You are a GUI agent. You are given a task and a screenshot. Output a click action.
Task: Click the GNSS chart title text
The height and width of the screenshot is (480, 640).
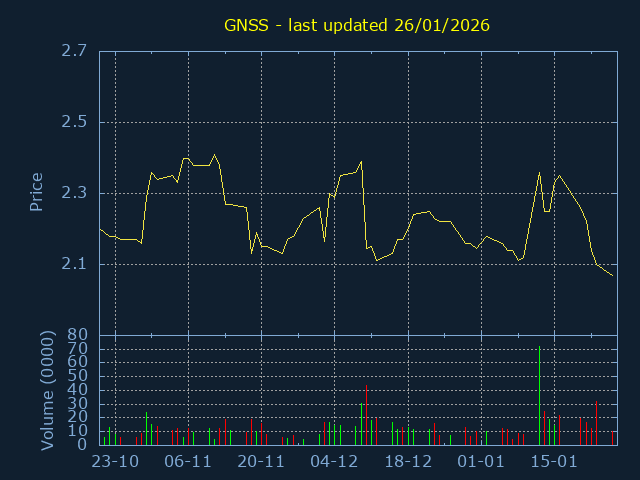point(355,25)
